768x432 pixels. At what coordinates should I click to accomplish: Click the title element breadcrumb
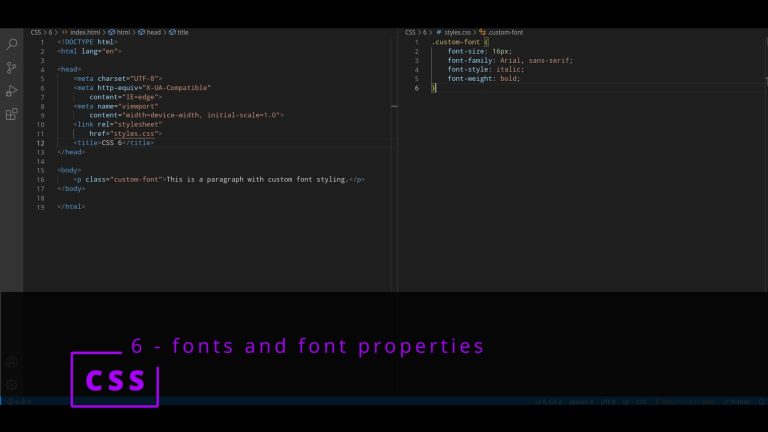pos(183,32)
